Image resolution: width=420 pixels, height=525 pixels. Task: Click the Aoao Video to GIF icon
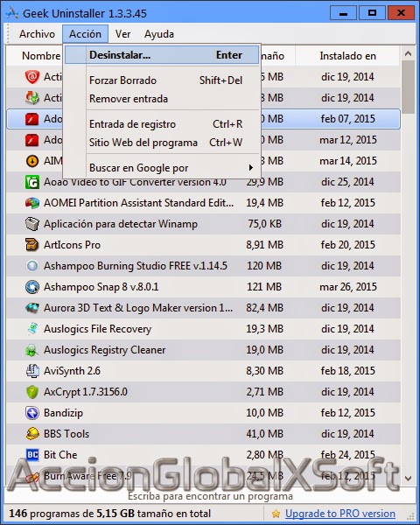(x=32, y=182)
